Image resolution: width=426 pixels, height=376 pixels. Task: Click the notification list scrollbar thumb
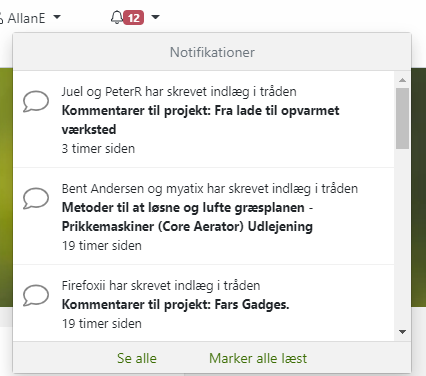point(403,118)
